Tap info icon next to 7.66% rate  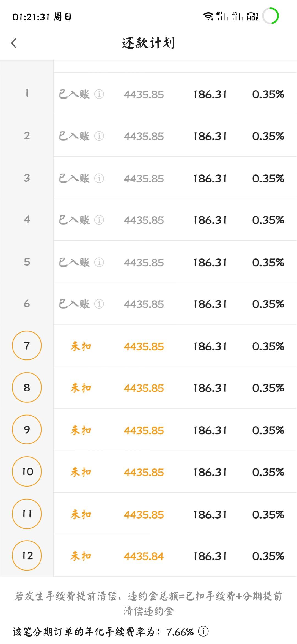click(203, 631)
